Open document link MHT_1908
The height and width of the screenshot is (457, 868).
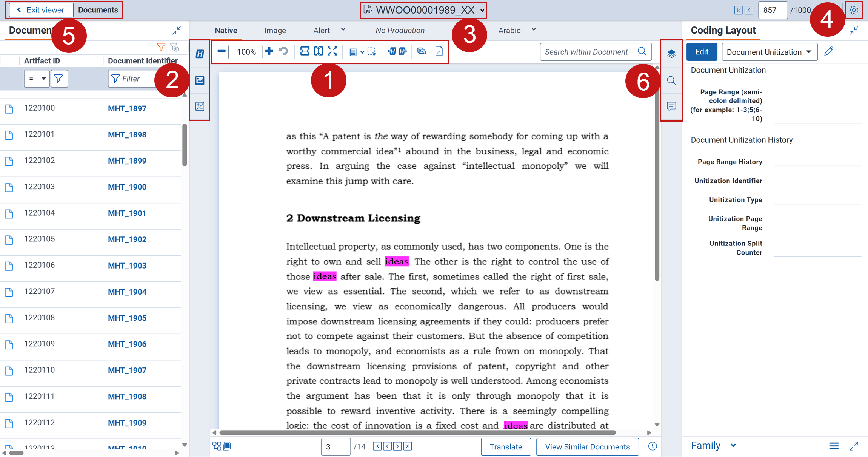click(x=127, y=397)
